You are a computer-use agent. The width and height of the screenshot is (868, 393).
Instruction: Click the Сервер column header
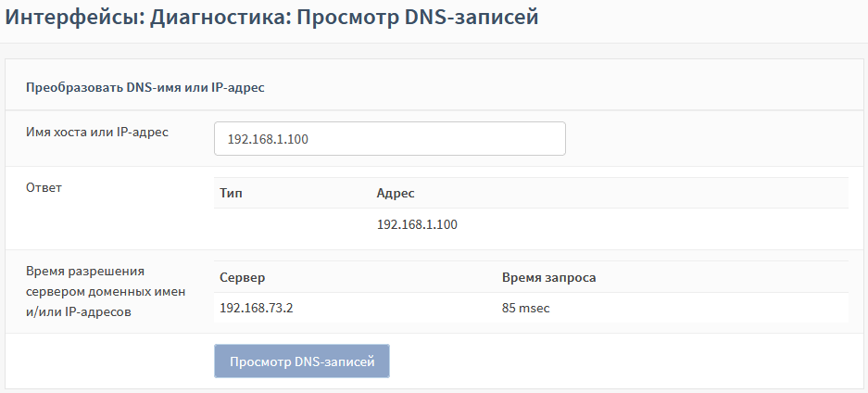coord(242,277)
